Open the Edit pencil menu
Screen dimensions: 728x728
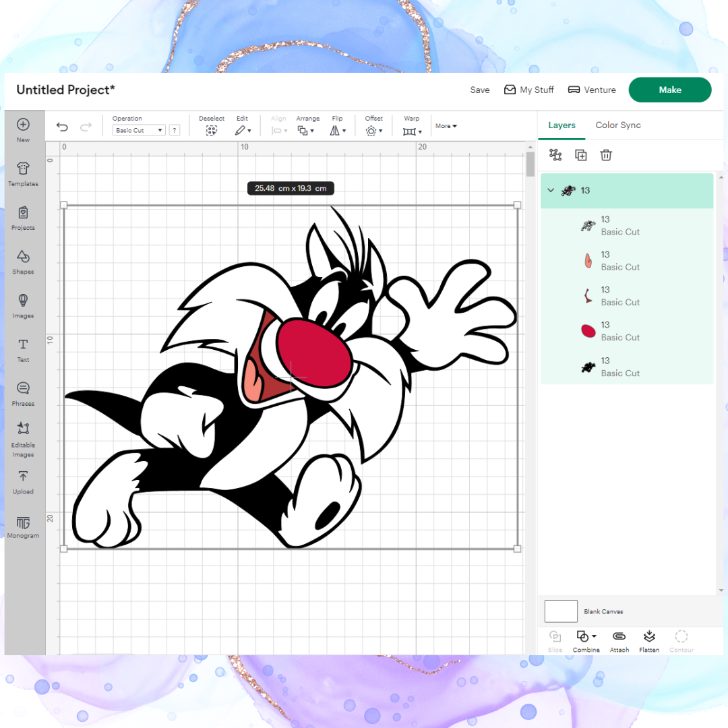tap(243, 131)
